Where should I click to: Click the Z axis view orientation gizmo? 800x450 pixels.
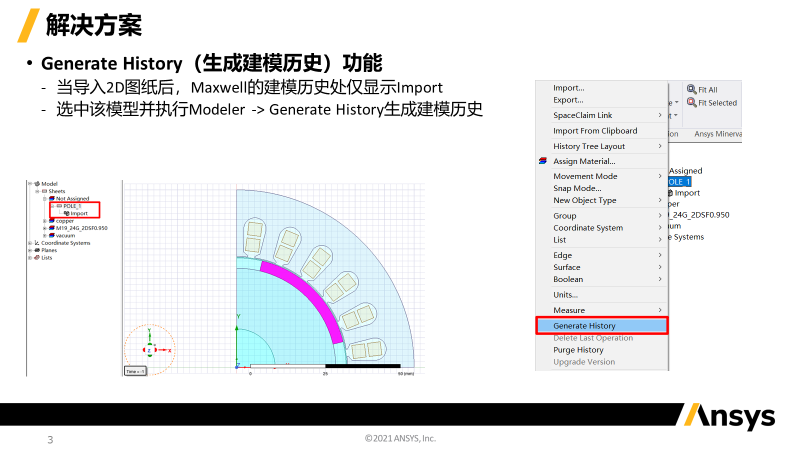click(x=149, y=350)
